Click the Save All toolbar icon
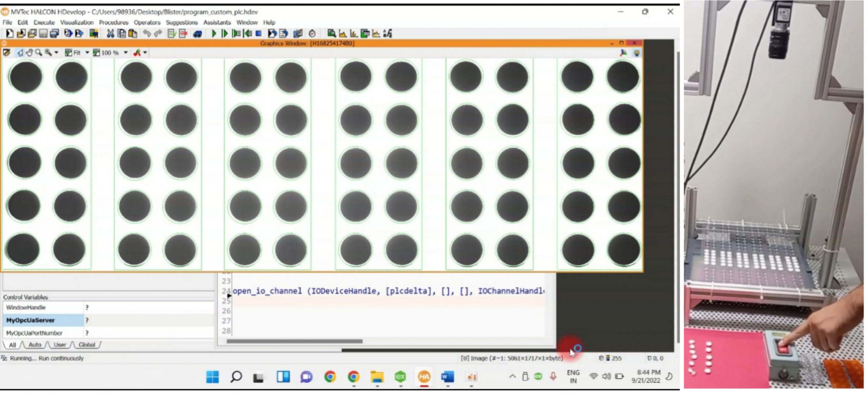This screenshot has height=393, width=868. tap(54, 34)
